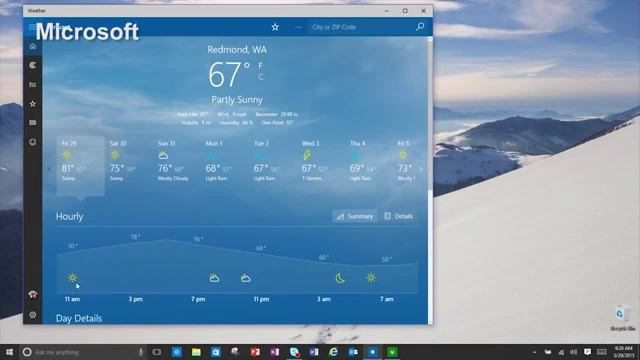Switch temperature unit to Fahrenheit (F)
Screen dimensions: 640x360
(x=260, y=66)
